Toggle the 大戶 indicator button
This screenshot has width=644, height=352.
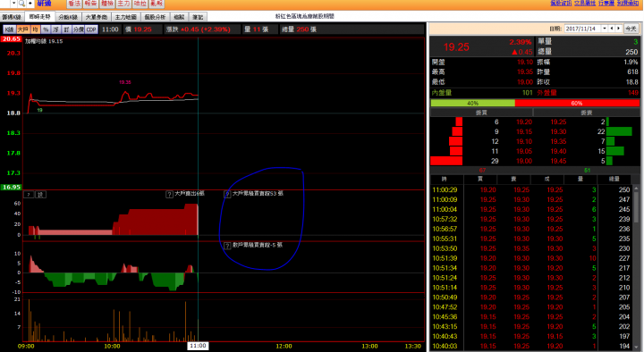pos(23,29)
